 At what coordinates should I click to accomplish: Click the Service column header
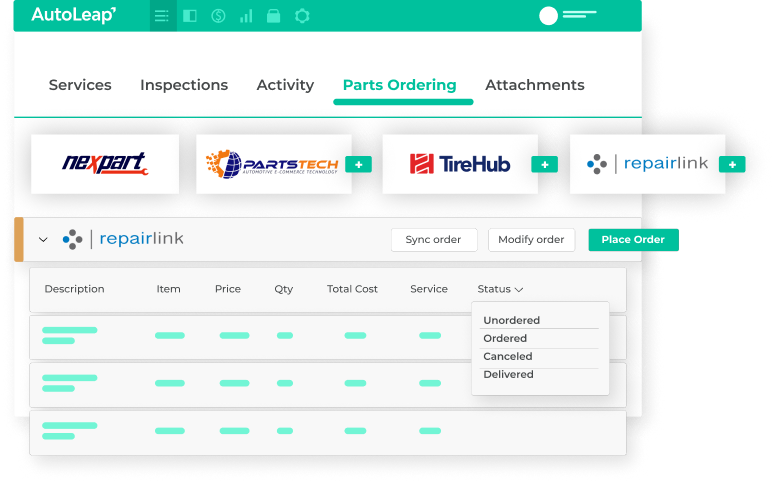pyautogui.click(x=429, y=289)
